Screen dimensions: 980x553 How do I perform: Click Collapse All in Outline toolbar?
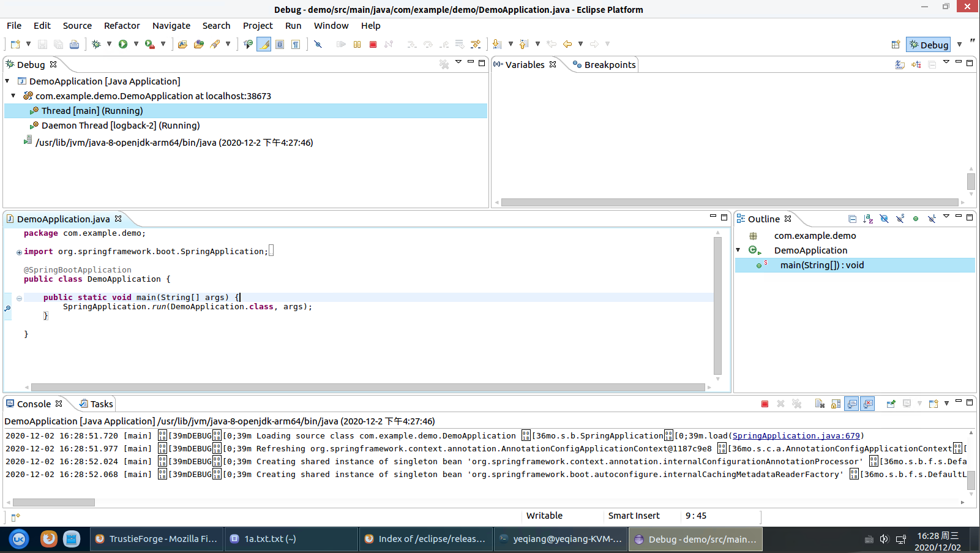[x=852, y=219]
